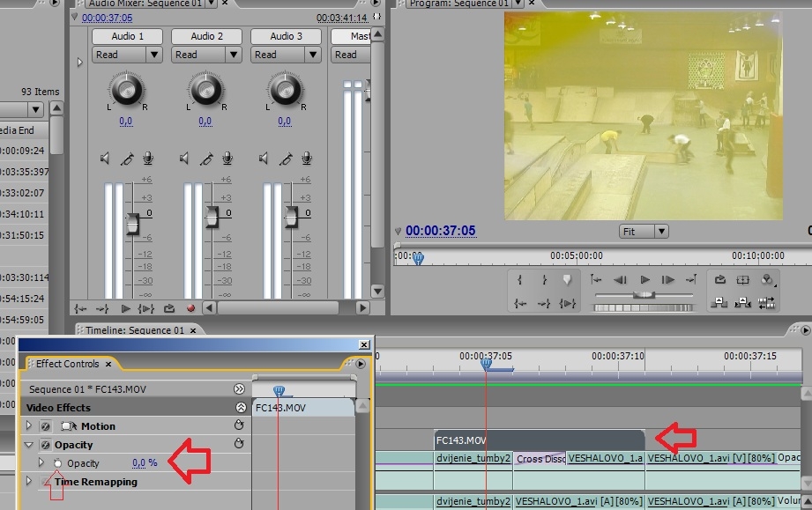Toggle the Opacity animation stopwatch
Image resolution: width=812 pixels, height=510 pixels.
pos(58,463)
